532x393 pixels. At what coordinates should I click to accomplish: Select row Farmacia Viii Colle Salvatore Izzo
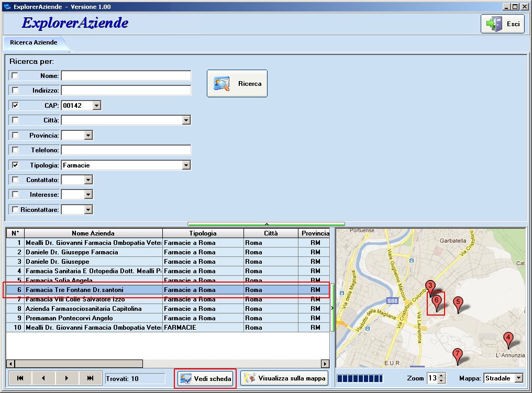pyautogui.click(x=168, y=299)
